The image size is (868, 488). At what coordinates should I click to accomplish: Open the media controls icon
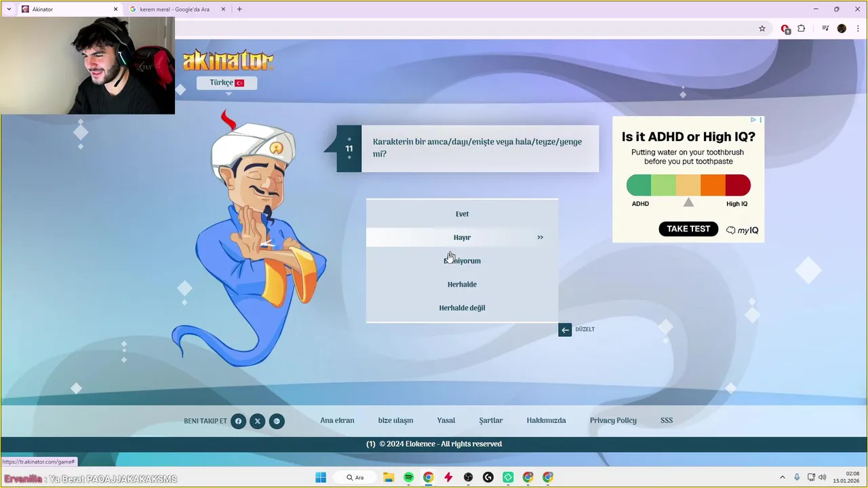(825, 28)
